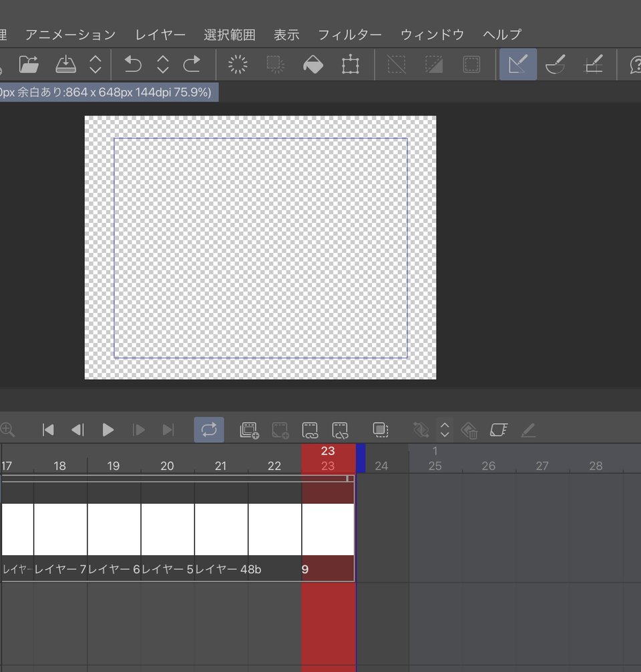This screenshot has width=641, height=672.
Task: Toggle keyframes on this layer
Action: 421,430
